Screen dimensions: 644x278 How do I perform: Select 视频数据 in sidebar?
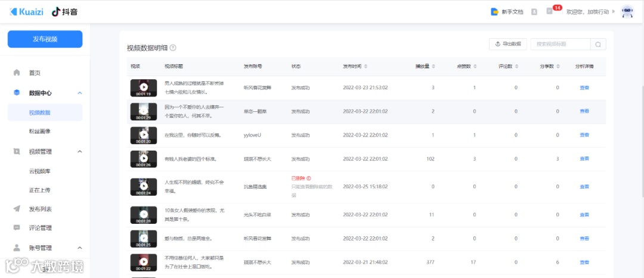tap(45, 113)
